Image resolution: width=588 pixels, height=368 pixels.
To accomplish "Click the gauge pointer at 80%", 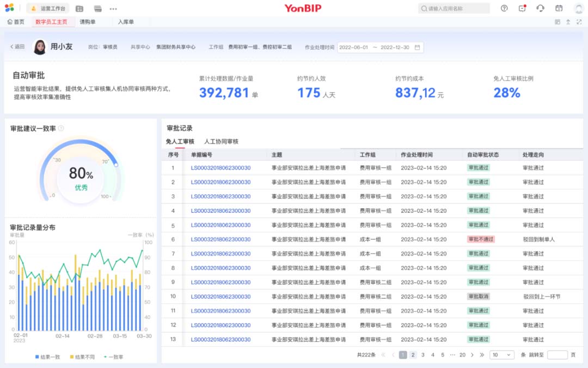I will (x=117, y=165).
